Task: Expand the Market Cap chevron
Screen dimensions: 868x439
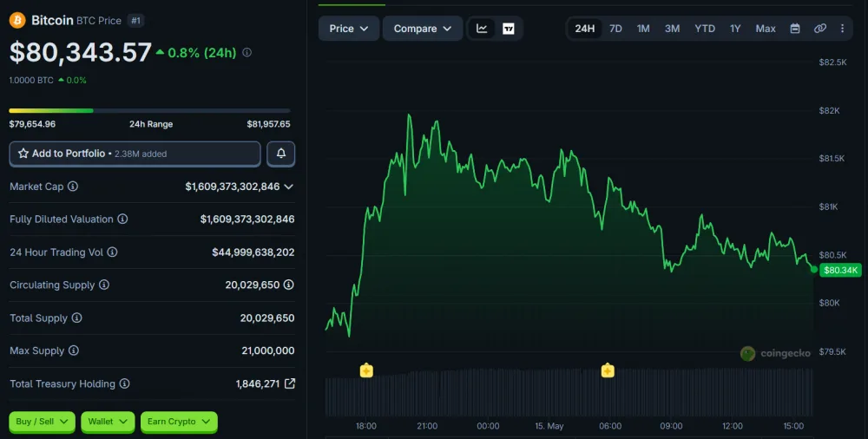Action: click(288, 187)
